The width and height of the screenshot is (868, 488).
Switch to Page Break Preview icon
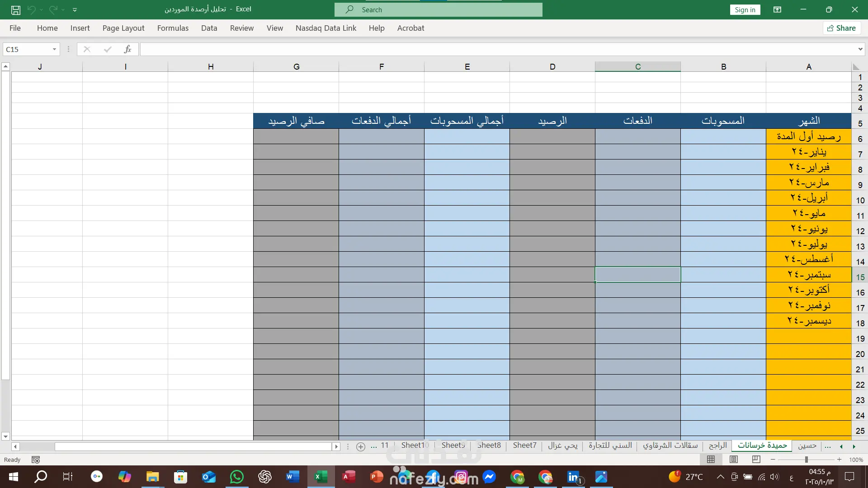click(x=756, y=460)
